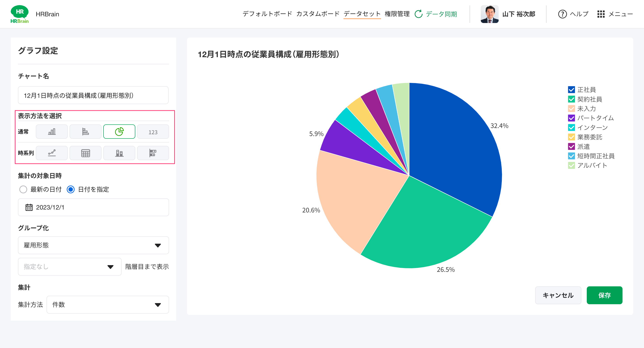Go to the カスタムボード tab
This screenshot has height=348, width=644.
click(x=318, y=14)
